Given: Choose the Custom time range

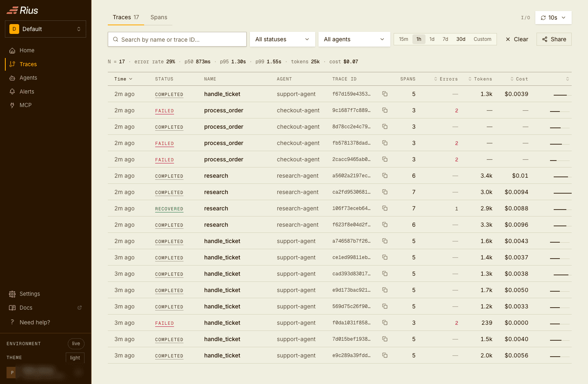Looking at the screenshot, I should (x=483, y=39).
